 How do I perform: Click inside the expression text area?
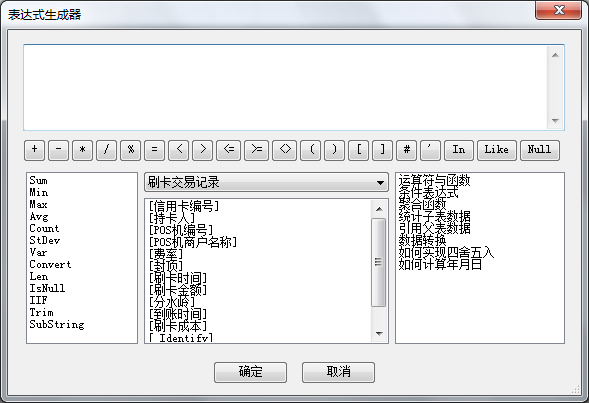coord(285,88)
